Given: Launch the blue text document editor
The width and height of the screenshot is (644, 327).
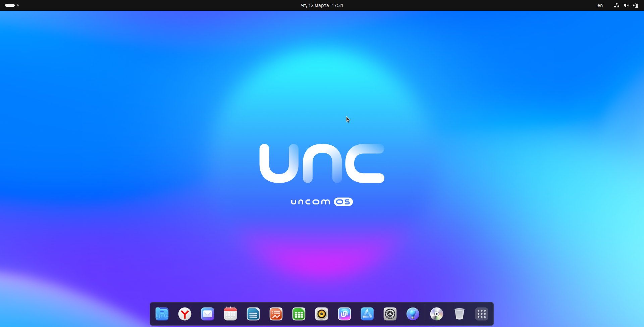Looking at the screenshot, I should point(253,314).
